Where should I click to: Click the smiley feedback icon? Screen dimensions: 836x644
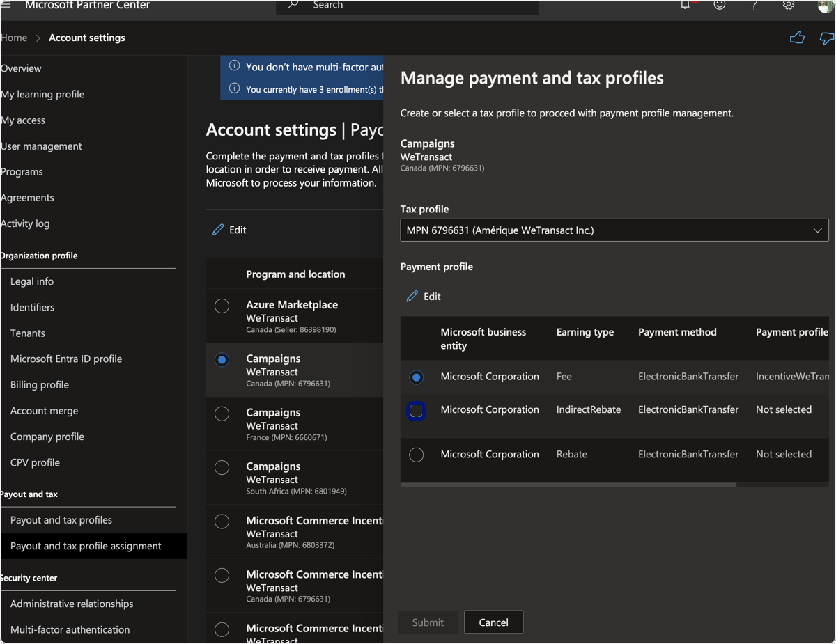pos(720,5)
